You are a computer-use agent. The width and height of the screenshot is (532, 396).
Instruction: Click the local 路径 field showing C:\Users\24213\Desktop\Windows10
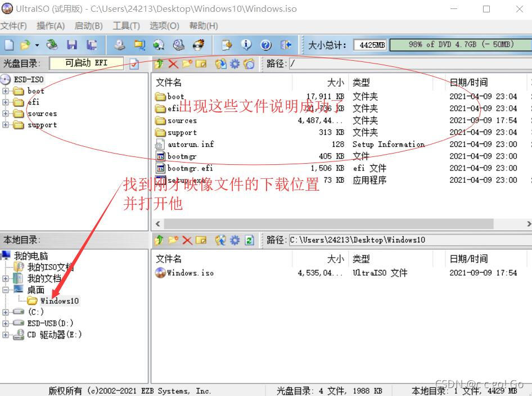pos(411,240)
